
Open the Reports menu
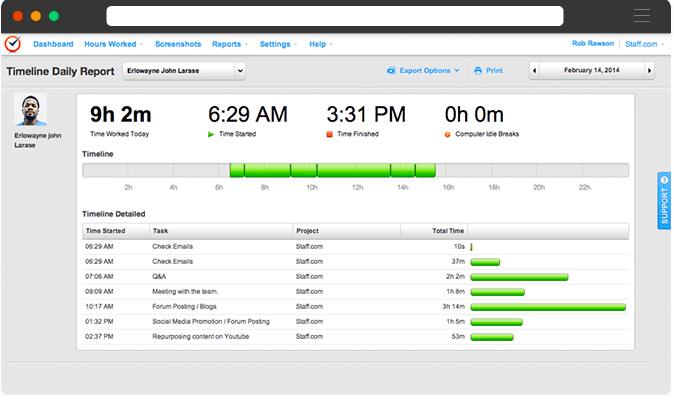pos(230,44)
